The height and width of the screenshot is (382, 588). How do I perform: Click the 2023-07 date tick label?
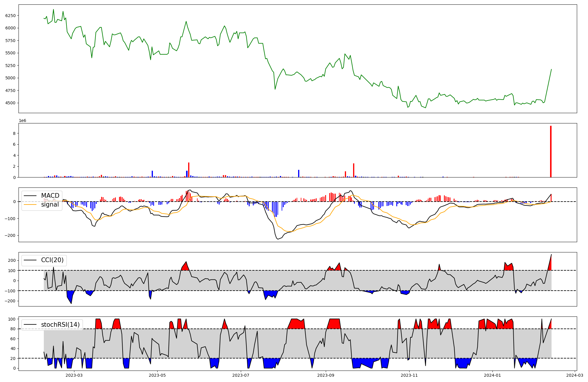click(x=241, y=375)
